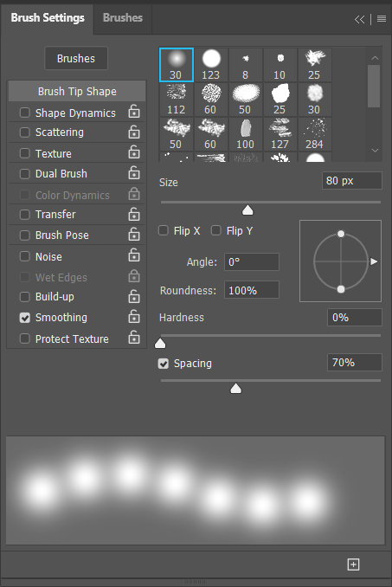Screen dimensions: 392x587
Task: Click the Brushes button
Action: click(76, 58)
